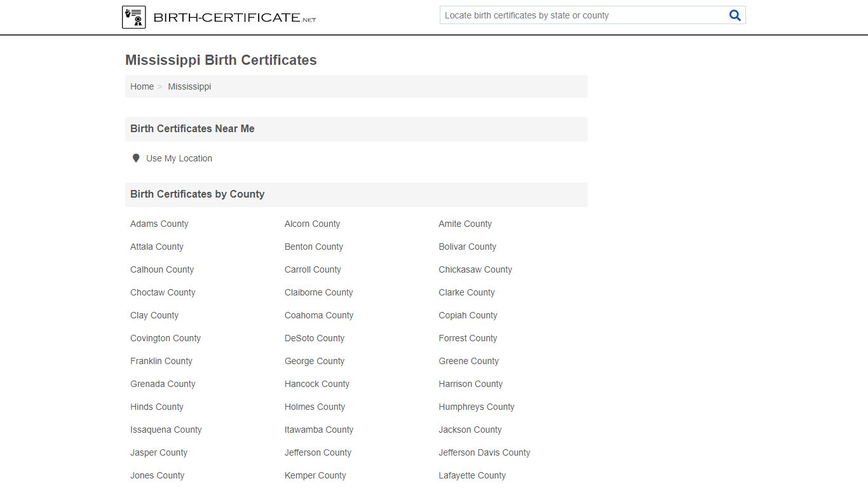The width and height of the screenshot is (868, 488).
Task: Open Hinds County birth certificates
Action: click(x=157, y=407)
